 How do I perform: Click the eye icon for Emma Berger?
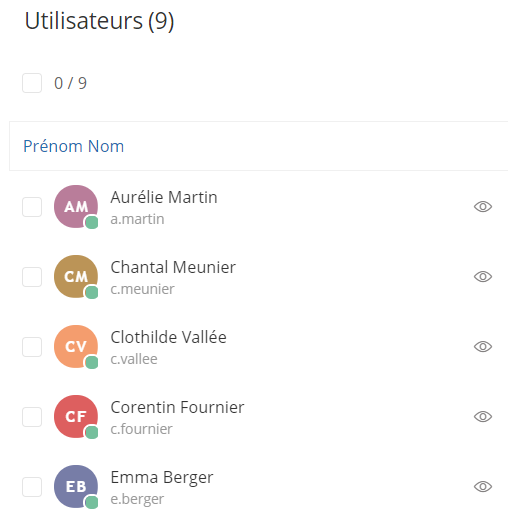pyautogui.click(x=483, y=487)
